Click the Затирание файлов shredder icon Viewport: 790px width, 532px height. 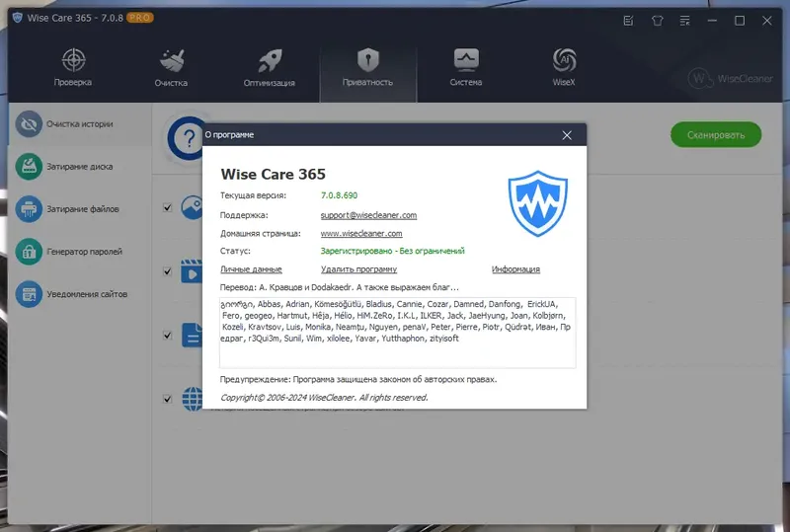[29, 208]
